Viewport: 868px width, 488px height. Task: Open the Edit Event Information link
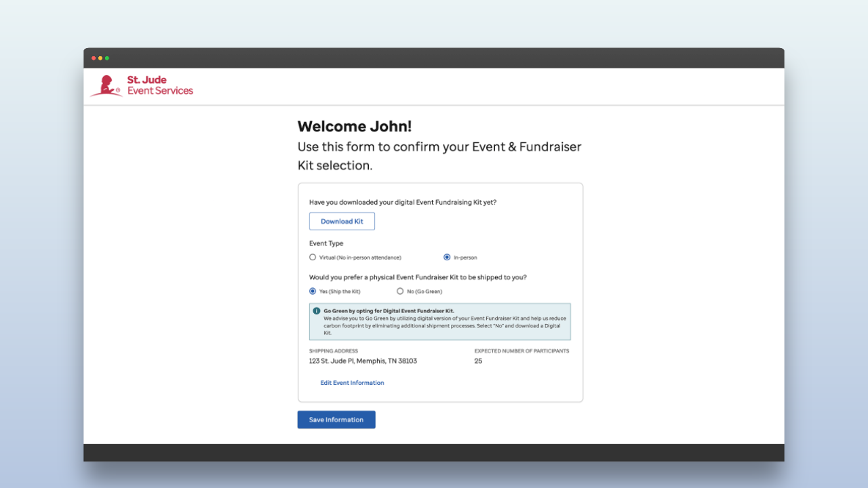[352, 383]
